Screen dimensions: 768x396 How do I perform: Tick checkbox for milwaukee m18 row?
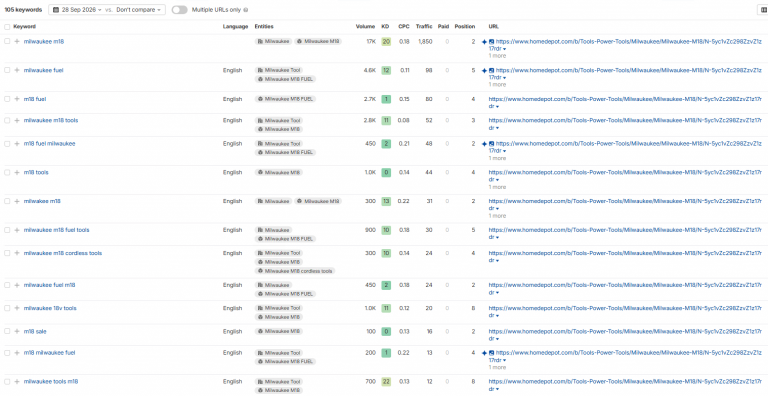7,42
